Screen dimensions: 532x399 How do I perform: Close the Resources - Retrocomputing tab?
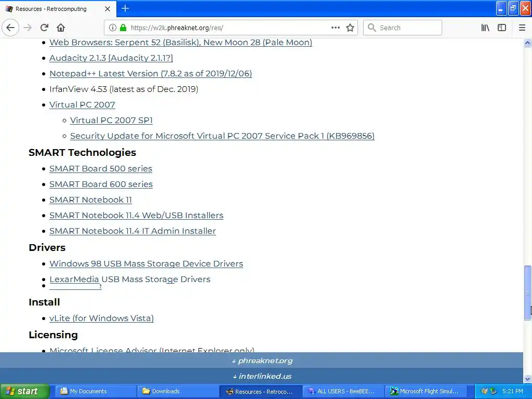click(107, 9)
